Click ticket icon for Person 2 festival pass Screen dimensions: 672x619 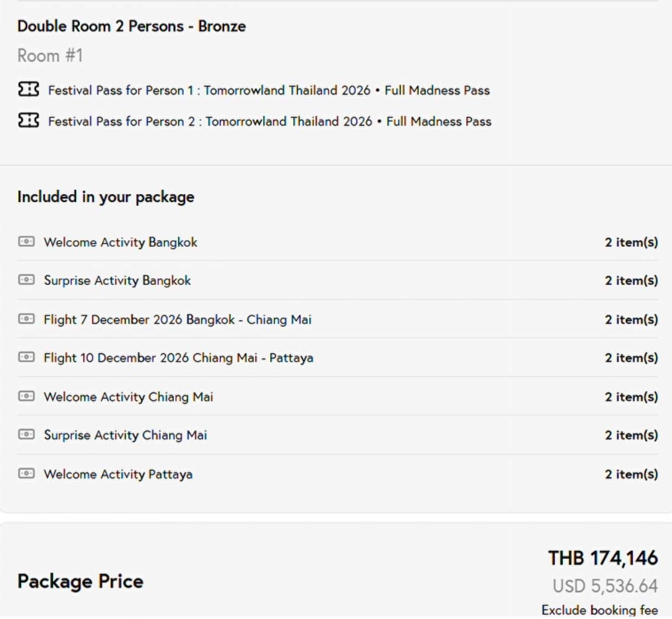click(x=28, y=120)
